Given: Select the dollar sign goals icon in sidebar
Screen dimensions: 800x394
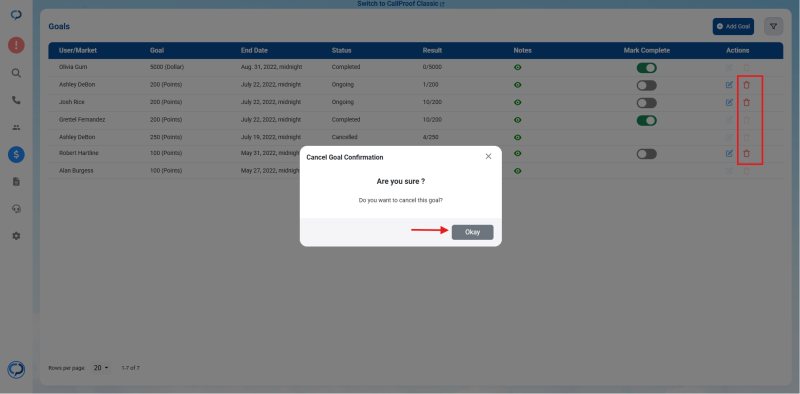Looking at the screenshot, I should coord(16,155).
